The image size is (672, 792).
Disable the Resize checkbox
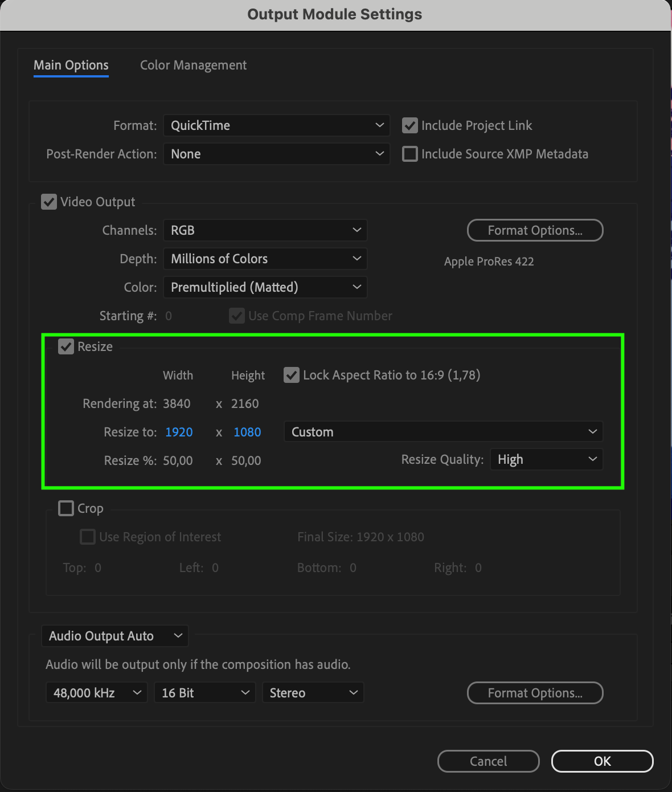click(x=66, y=346)
